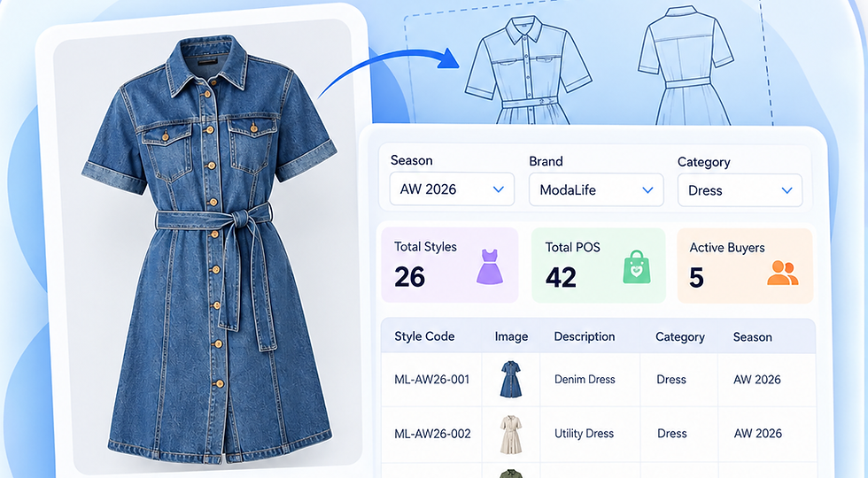Select the front view technical sketch
Image resolution: width=868 pixels, height=478 pixels.
(x=529, y=69)
